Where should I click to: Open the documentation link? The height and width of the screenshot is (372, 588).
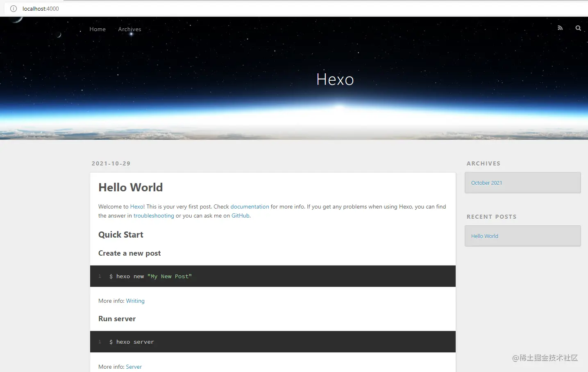(x=250, y=206)
